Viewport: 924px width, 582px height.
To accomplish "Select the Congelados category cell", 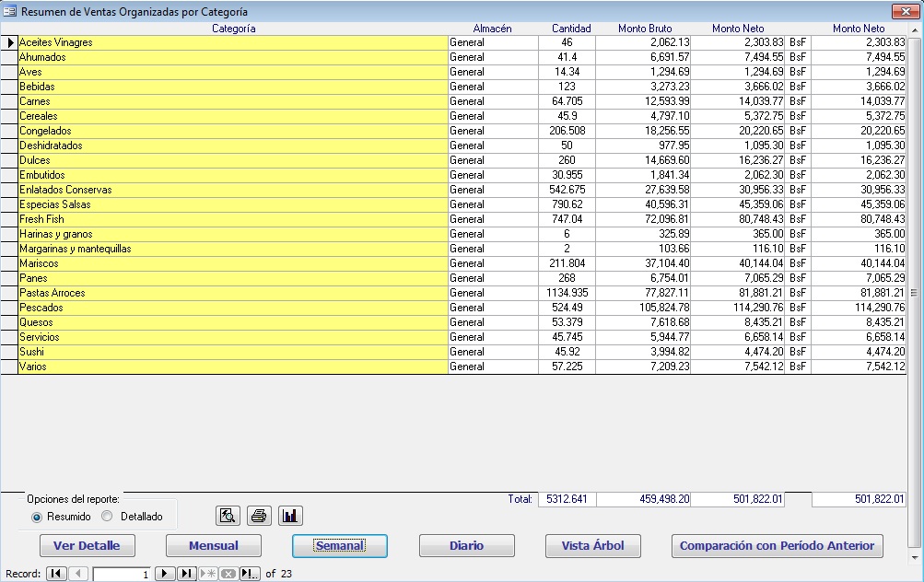I will (233, 131).
